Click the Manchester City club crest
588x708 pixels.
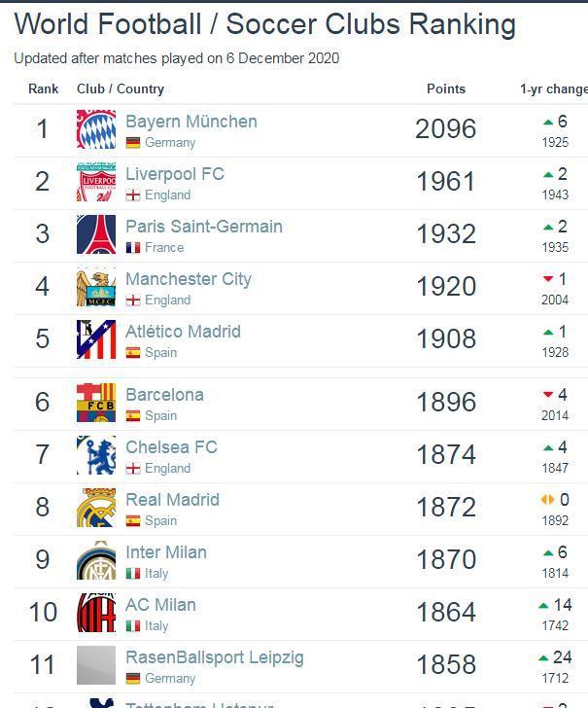pos(96,287)
